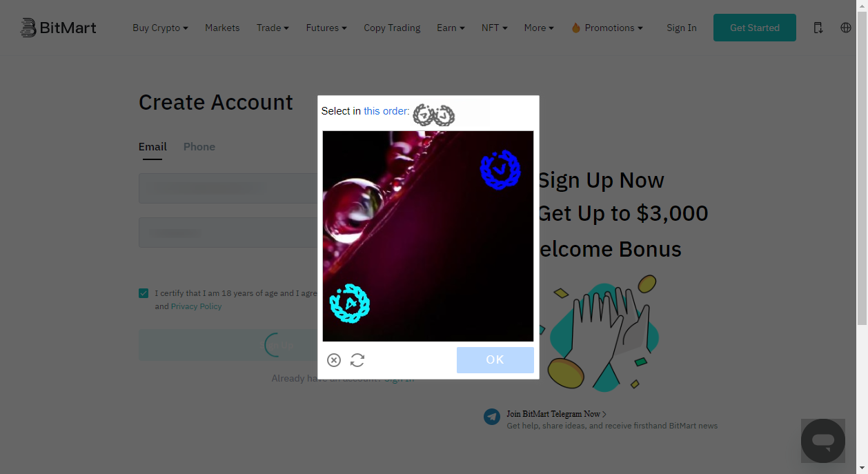Expand the Promotions dropdown
Image resolution: width=868 pixels, height=474 pixels.
coord(607,28)
